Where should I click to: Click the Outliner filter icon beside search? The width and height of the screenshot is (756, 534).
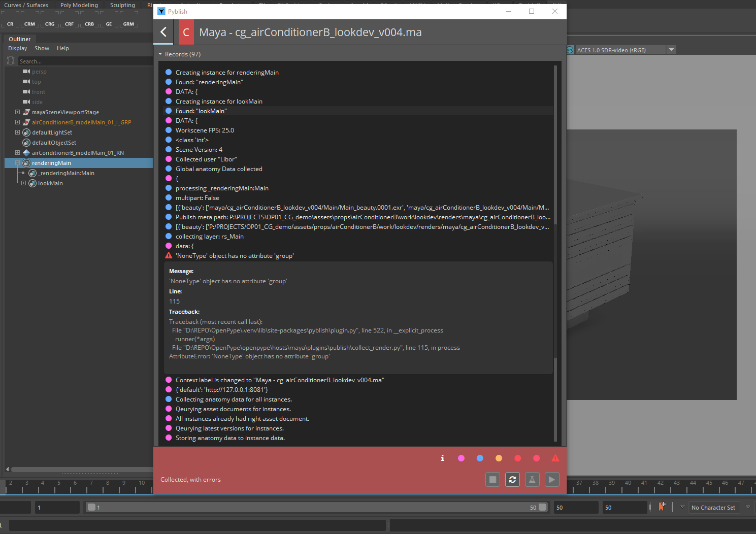click(11, 61)
